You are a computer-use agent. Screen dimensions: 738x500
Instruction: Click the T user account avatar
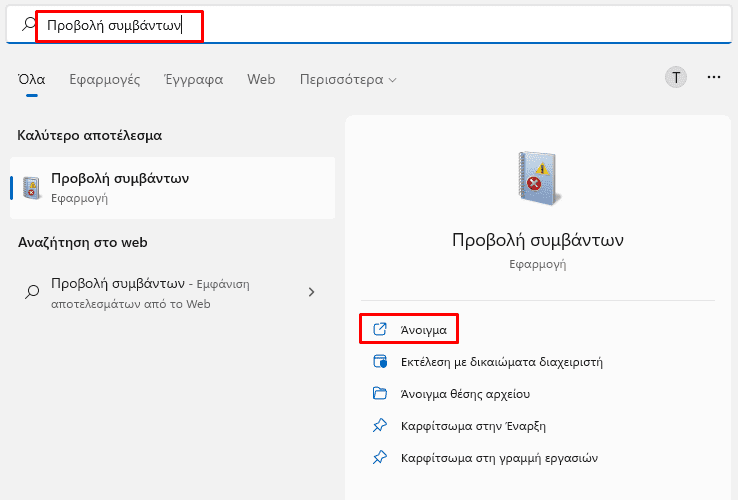click(676, 77)
